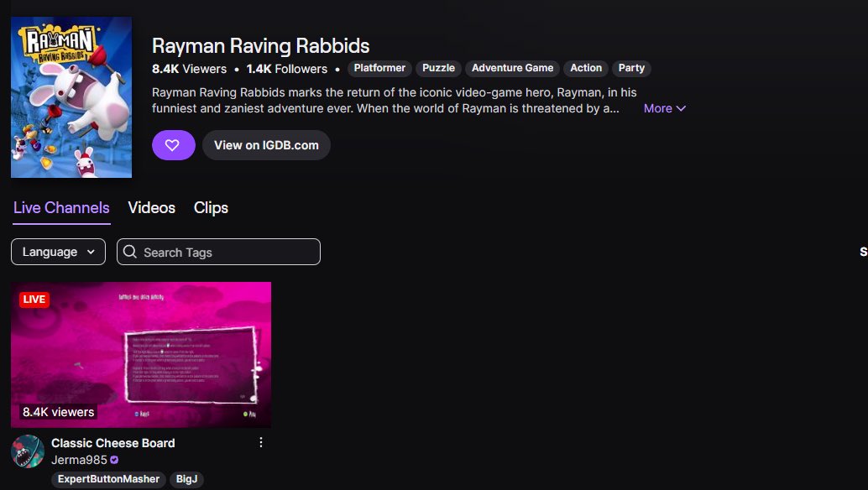868x490 pixels.
Task: Click the BigJ stream tag
Action: [x=186, y=479]
